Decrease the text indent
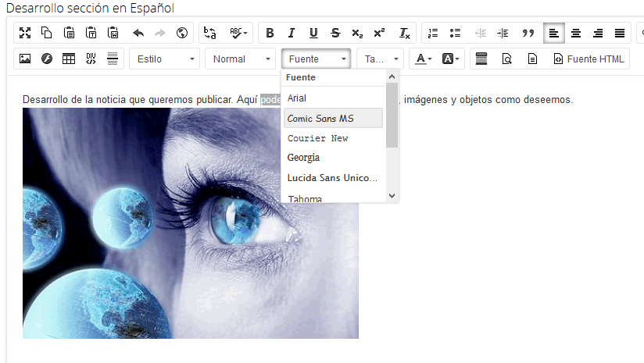This screenshot has height=363, width=644. click(x=481, y=33)
